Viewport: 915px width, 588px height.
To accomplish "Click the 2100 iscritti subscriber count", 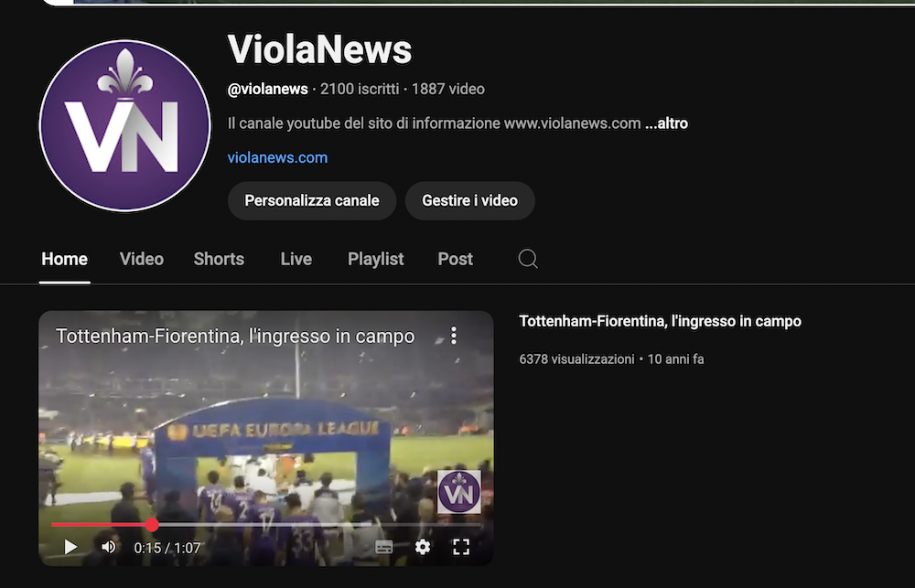I will click(360, 89).
